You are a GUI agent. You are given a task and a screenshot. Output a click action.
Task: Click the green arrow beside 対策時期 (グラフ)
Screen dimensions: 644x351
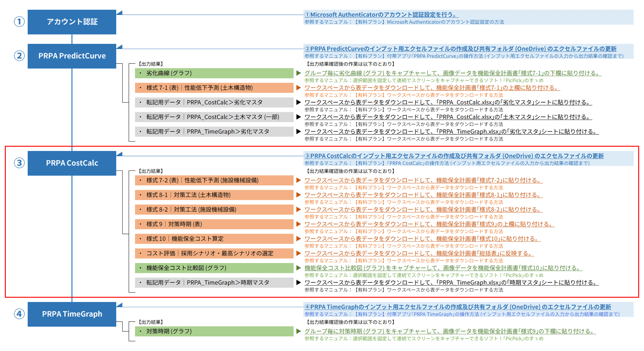(298, 331)
